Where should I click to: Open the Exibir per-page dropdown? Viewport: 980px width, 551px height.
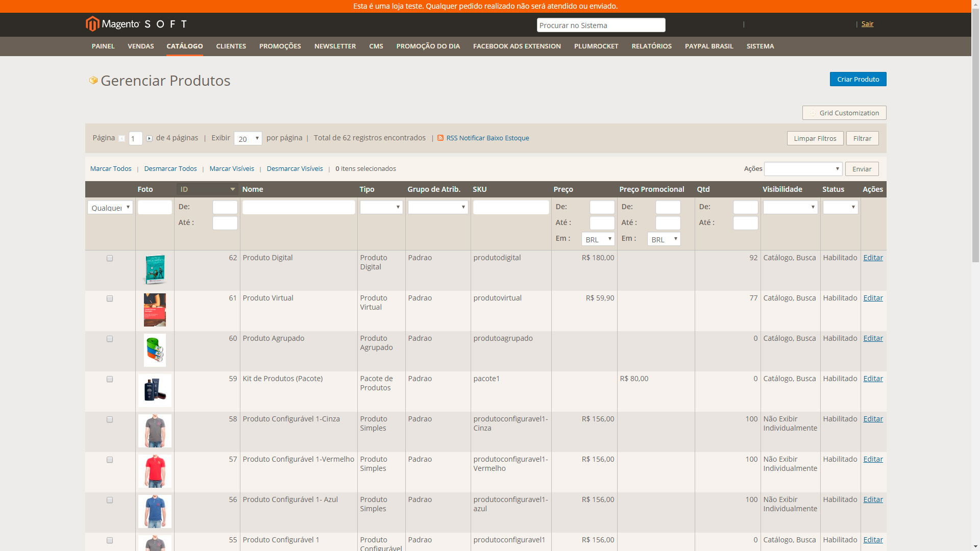pyautogui.click(x=248, y=138)
